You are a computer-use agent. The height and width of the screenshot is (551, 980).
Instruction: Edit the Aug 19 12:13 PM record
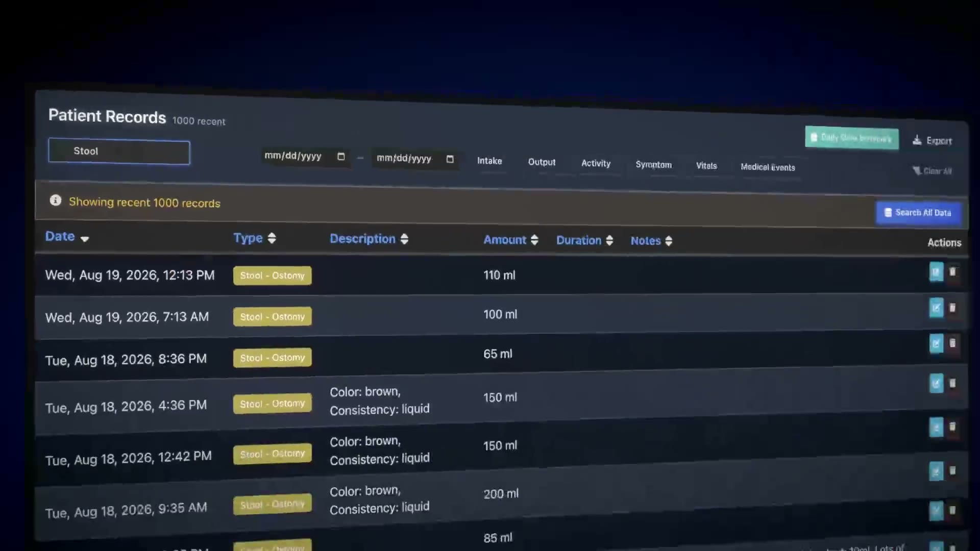[936, 272]
